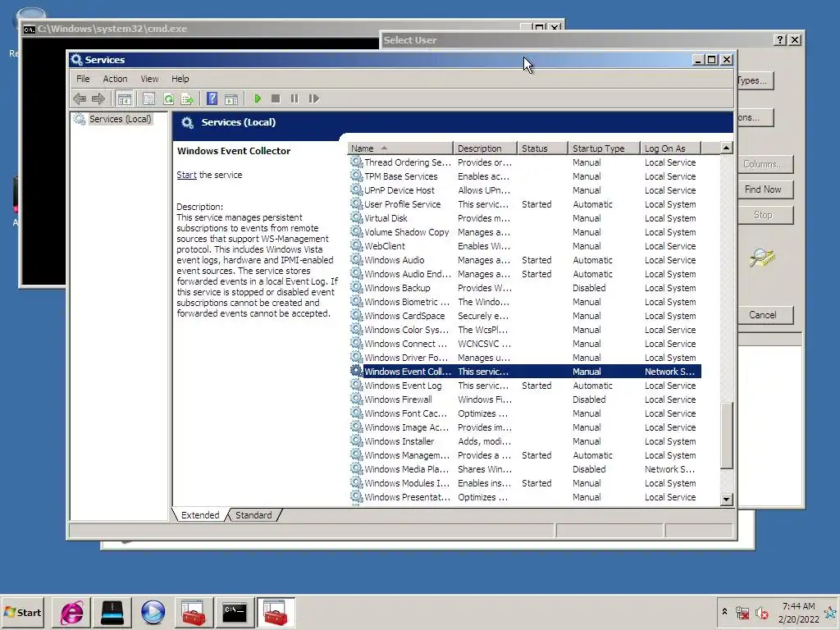This screenshot has height=630, width=840.
Task: Click the Forward arrow in Services toolbar
Action: pos(98,98)
